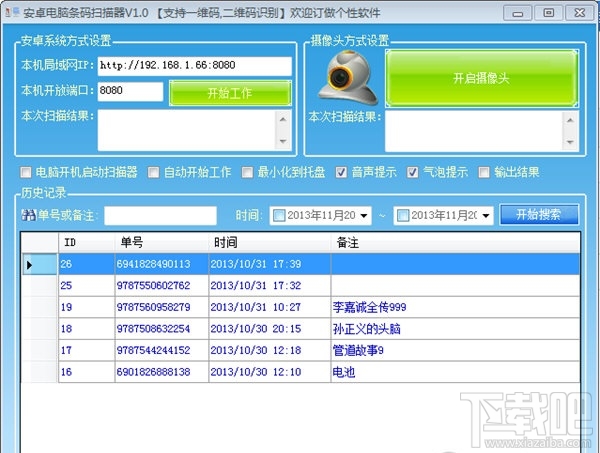The height and width of the screenshot is (453, 600).
Task: Click the 开始搜索 button
Action: click(x=539, y=215)
